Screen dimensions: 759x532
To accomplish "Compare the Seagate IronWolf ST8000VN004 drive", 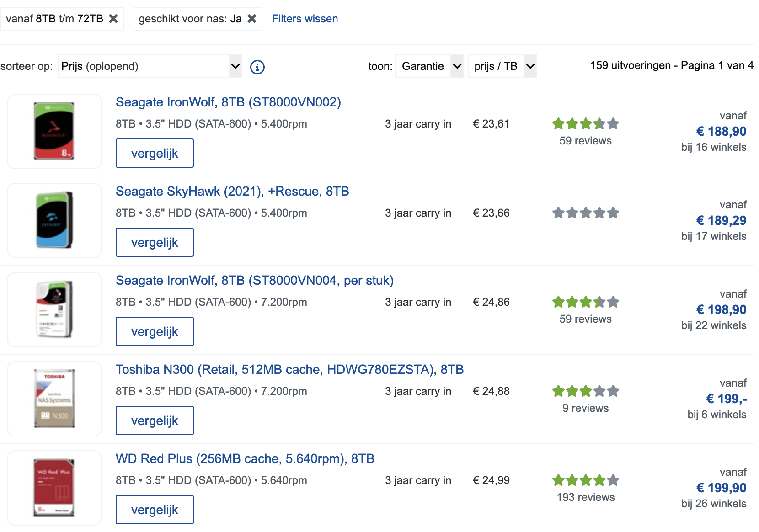I will (155, 331).
